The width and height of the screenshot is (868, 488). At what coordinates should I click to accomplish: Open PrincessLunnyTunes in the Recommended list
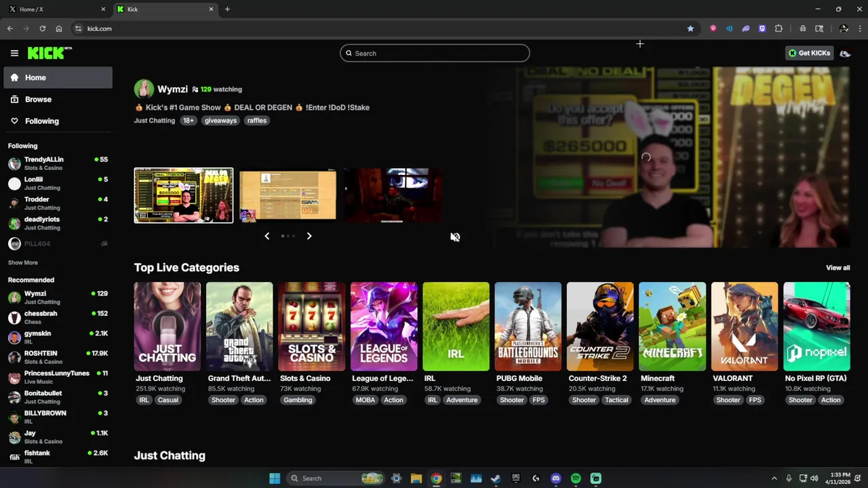(x=58, y=377)
